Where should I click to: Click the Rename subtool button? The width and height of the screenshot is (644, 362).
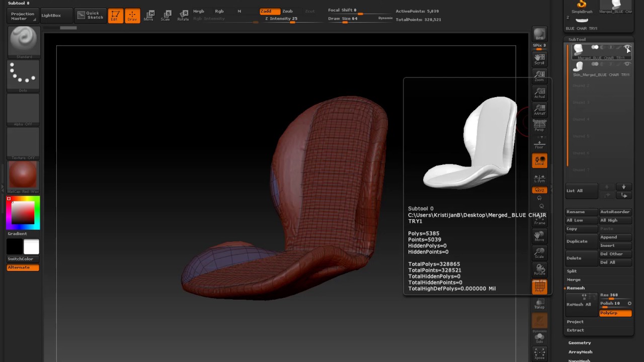coord(582,212)
